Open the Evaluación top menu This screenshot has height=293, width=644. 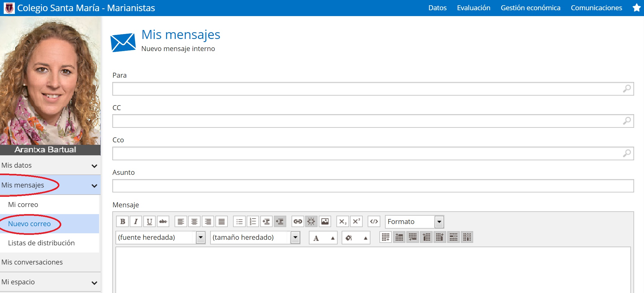point(473,8)
